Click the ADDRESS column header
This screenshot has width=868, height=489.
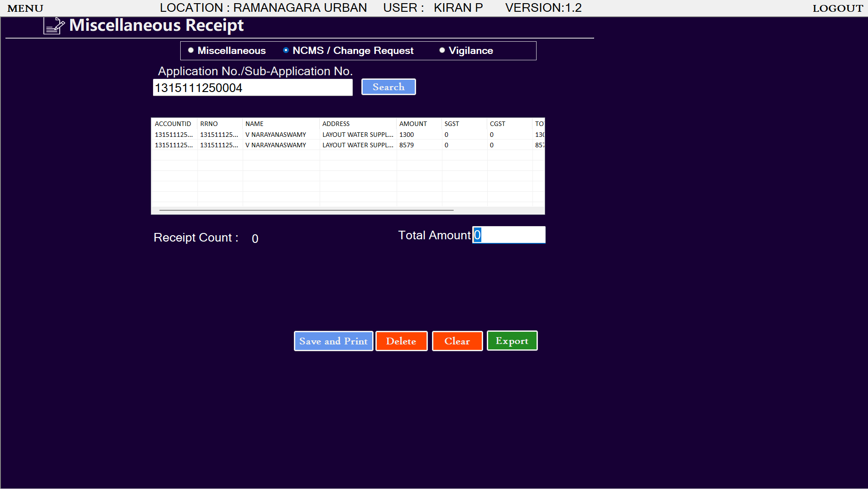tap(358, 124)
